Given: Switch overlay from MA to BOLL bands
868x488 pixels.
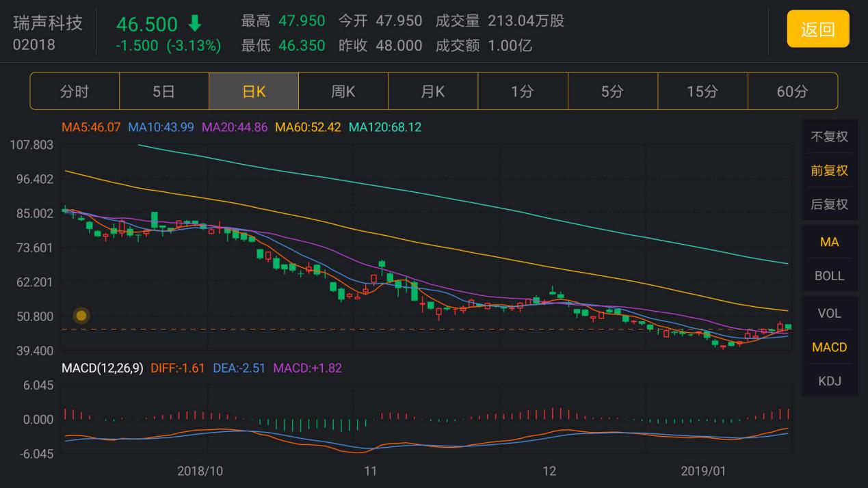Looking at the screenshot, I should point(829,275).
